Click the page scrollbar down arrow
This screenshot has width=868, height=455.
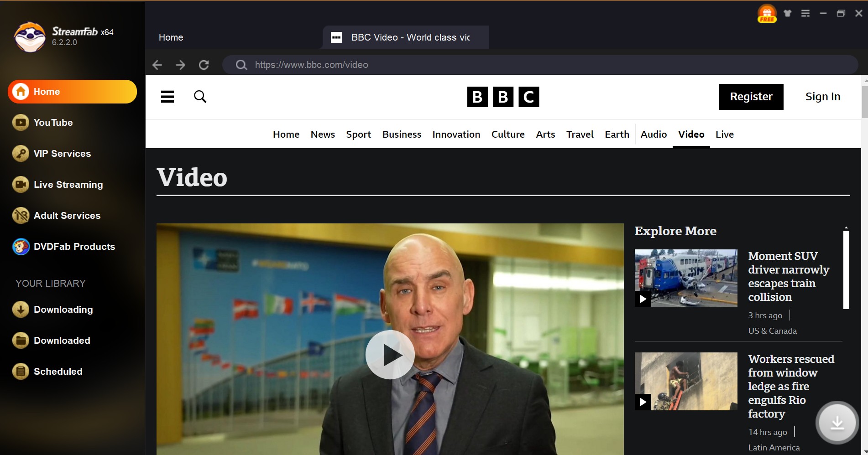865,451
